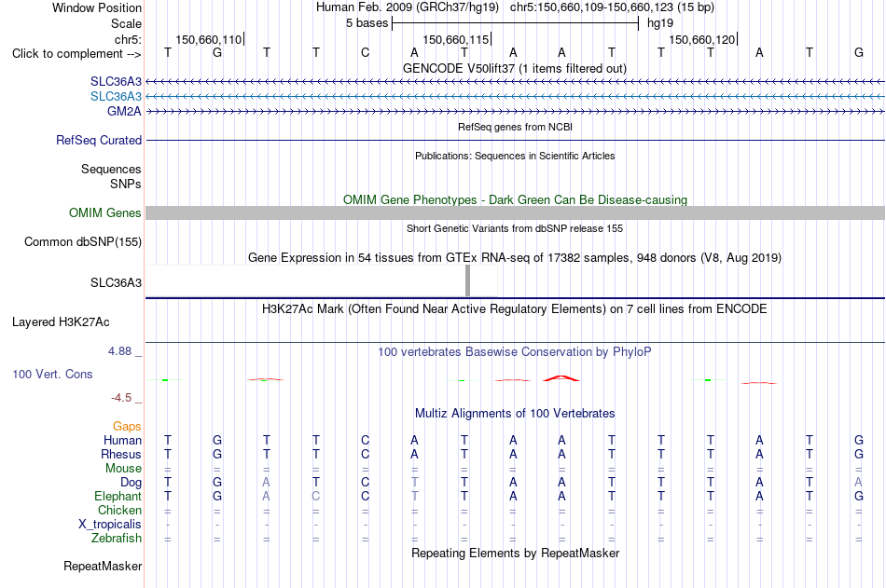Open 'Repeating Elements by RepeatMasker' title
886x588 pixels.
[515, 553]
